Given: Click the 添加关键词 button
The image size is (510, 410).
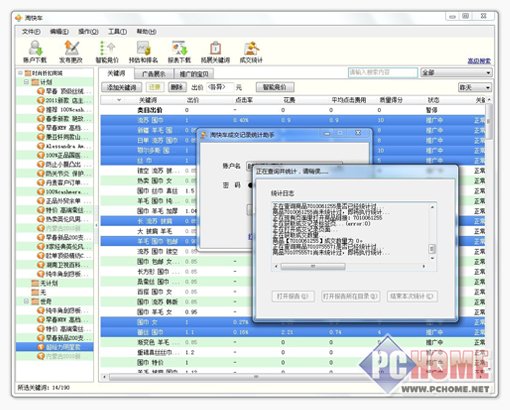Looking at the screenshot, I should point(122,87).
